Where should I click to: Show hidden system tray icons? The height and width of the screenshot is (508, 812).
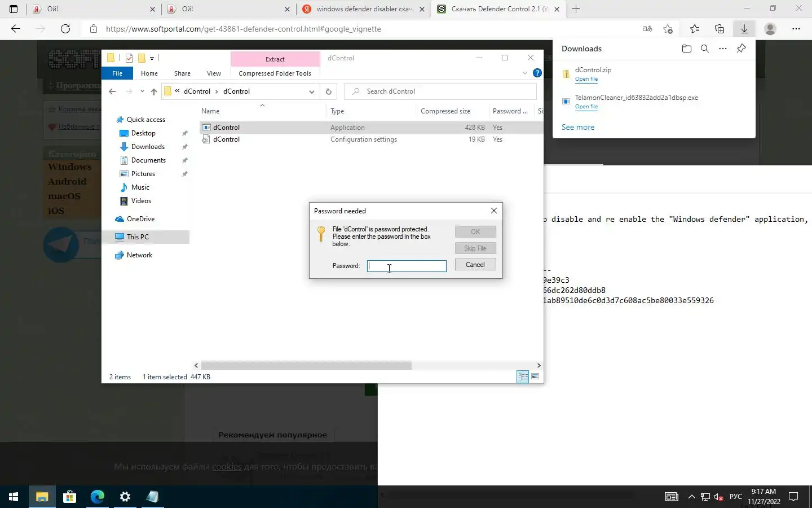[692, 497]
